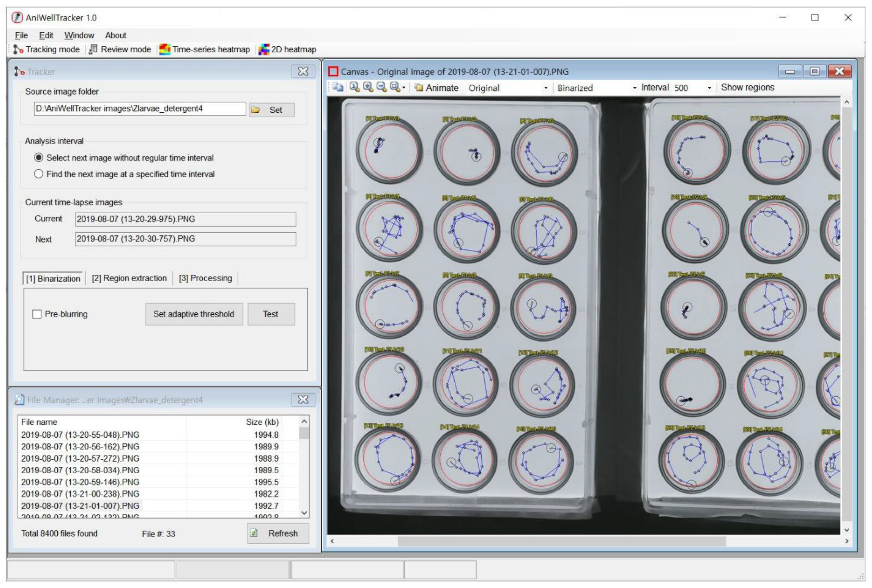
Task: Select next image without regular time interval
Action: 39,158
